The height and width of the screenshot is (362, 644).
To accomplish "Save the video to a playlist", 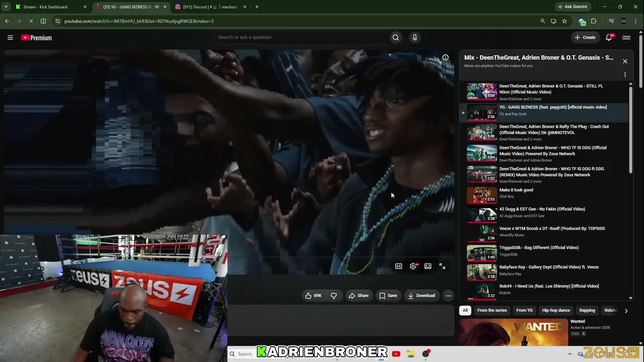I will click(x=388, y=296).
